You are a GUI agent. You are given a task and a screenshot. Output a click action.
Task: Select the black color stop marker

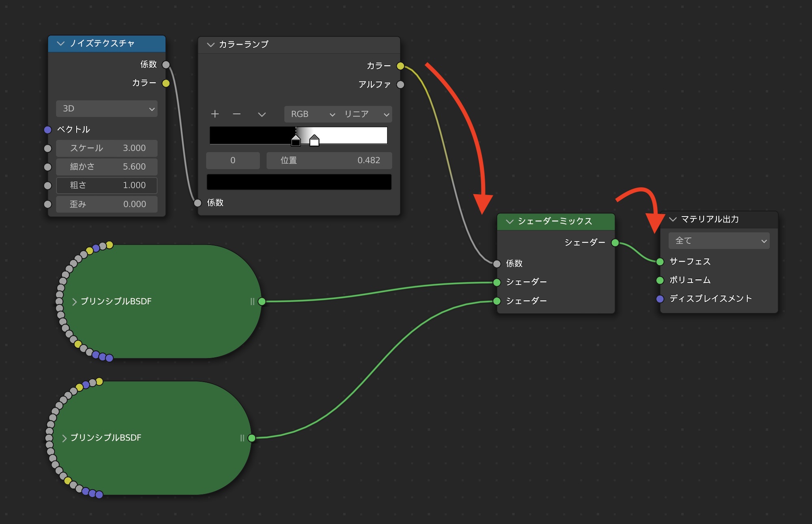coord(296,141)
